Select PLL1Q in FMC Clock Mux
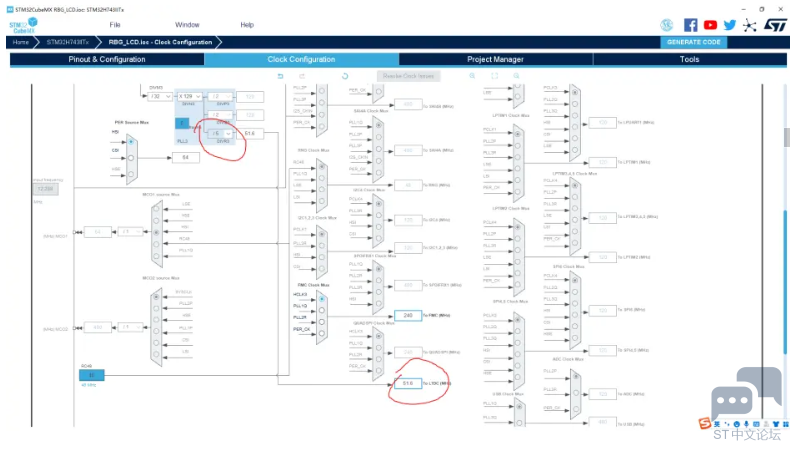 [x=321, y=310]
